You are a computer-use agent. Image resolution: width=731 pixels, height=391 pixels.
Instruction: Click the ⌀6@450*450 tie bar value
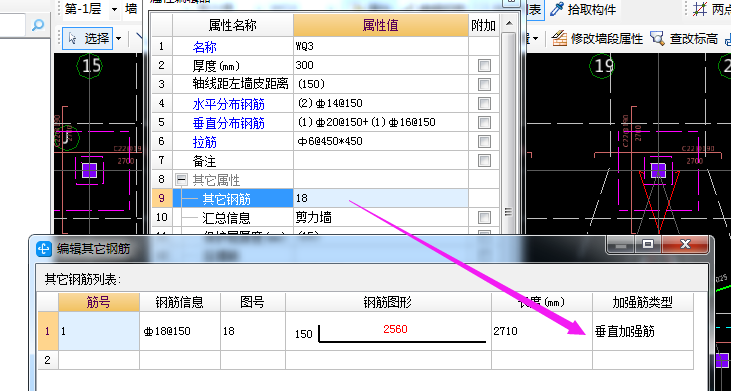click(380, 142)
